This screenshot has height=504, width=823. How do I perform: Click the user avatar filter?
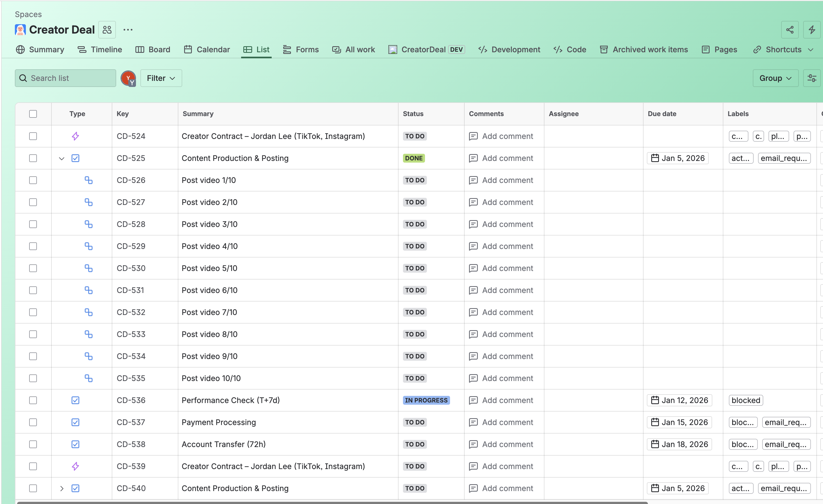[x=128, y=78]
